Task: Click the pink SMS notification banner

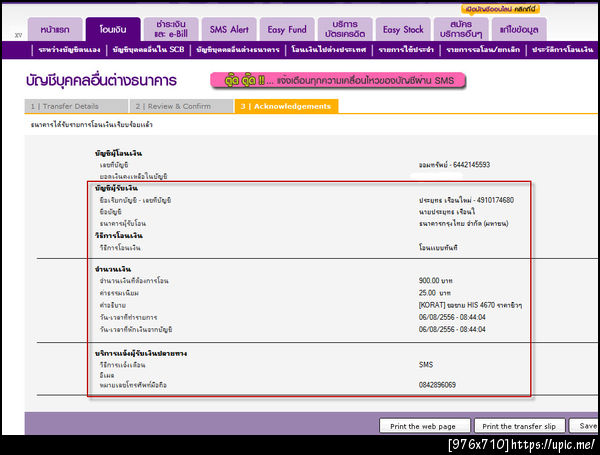Action: [x=338, y=80]
